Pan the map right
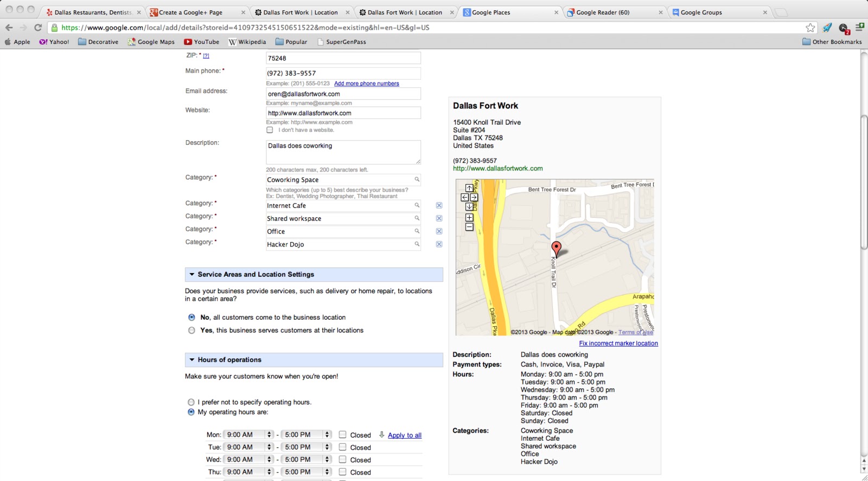 474,197
